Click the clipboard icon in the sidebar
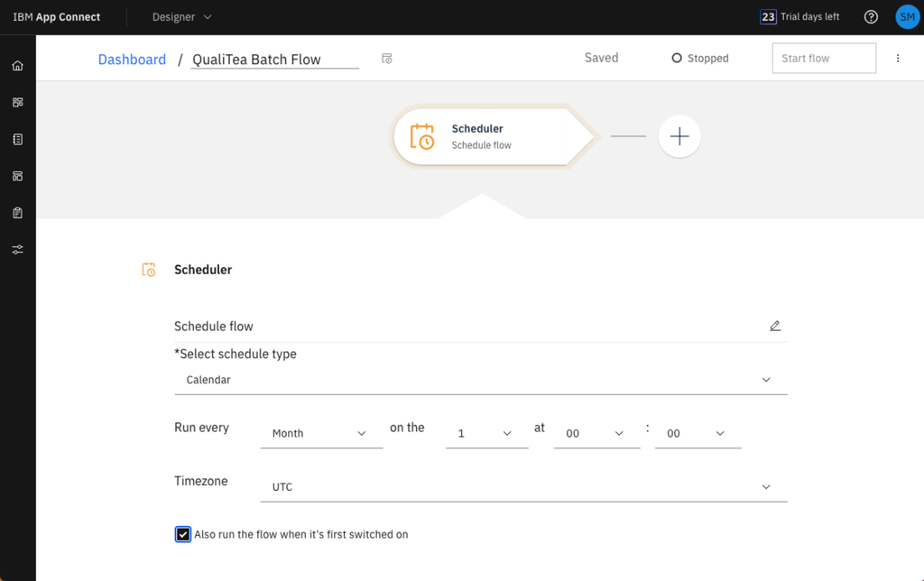Image resolution: width=924 pixels, height=581 pixels. click(x=16, y=212)
